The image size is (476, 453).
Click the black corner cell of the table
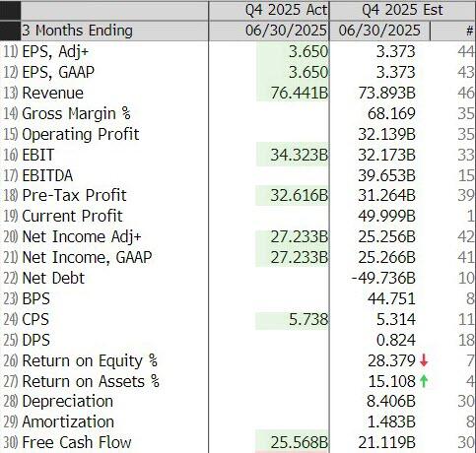point(10,21)
